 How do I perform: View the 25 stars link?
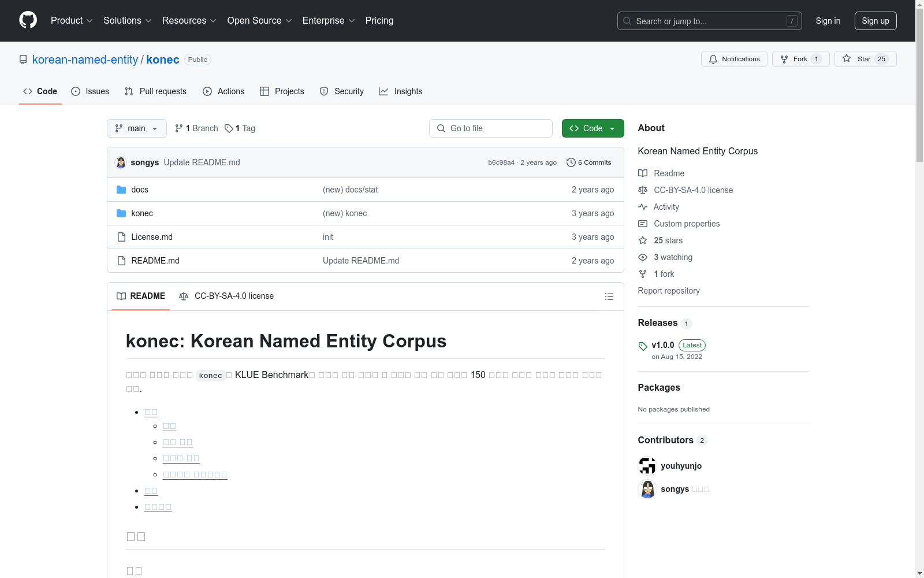click(x=661, y=240)
